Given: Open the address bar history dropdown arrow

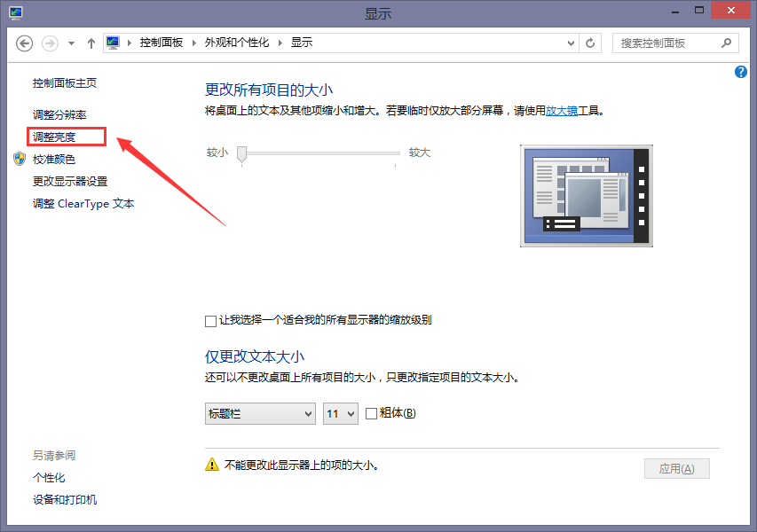Looking at the screenshot, I should coord(572,43).
